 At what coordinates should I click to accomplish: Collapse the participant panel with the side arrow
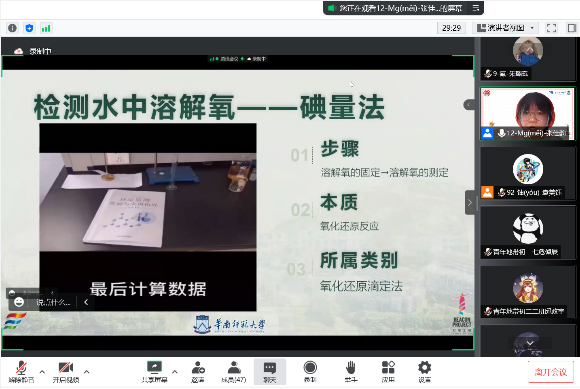click(x=469, y=203)
